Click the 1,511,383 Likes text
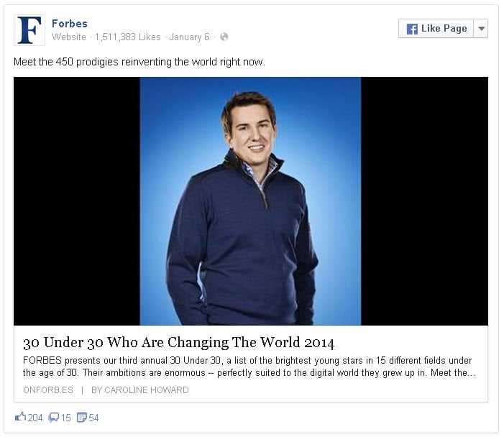Image resolution: width=504 pixels, height=442 pixels. point(127,37)
